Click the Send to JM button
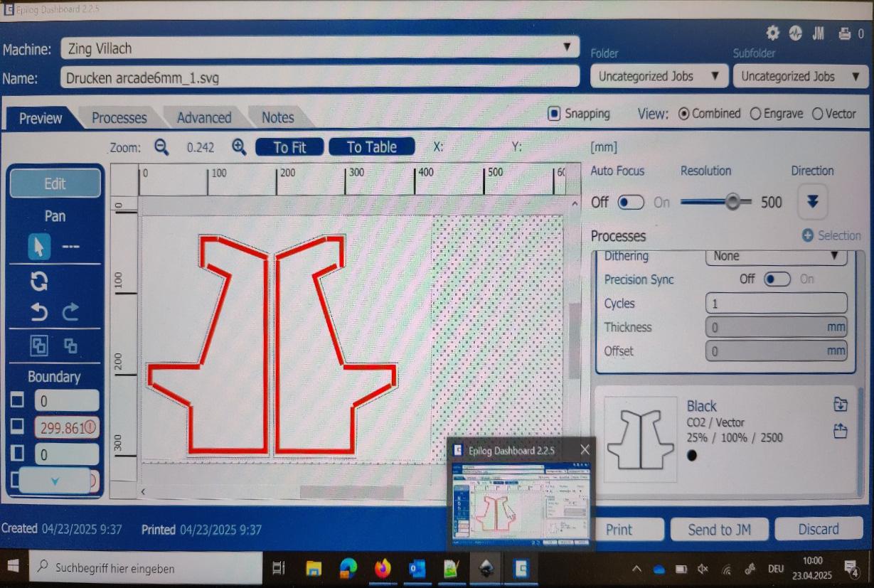874x588 pixels. click(x=719, y=530)
